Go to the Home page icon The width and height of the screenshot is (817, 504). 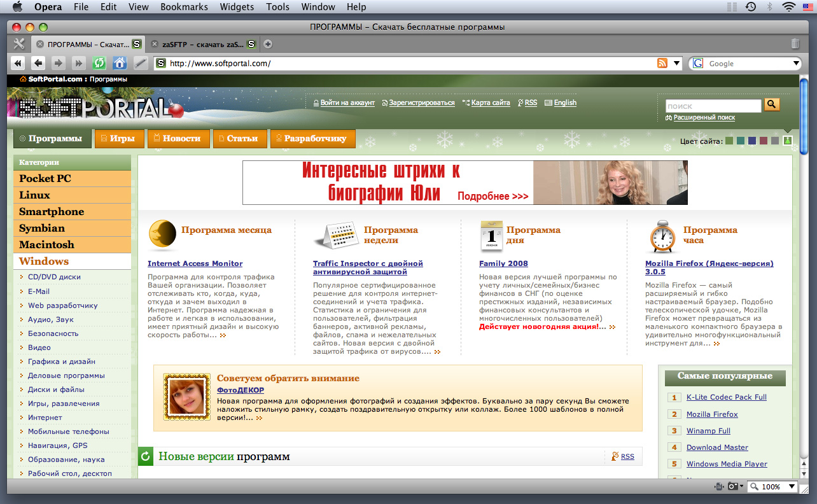point(119,63)
